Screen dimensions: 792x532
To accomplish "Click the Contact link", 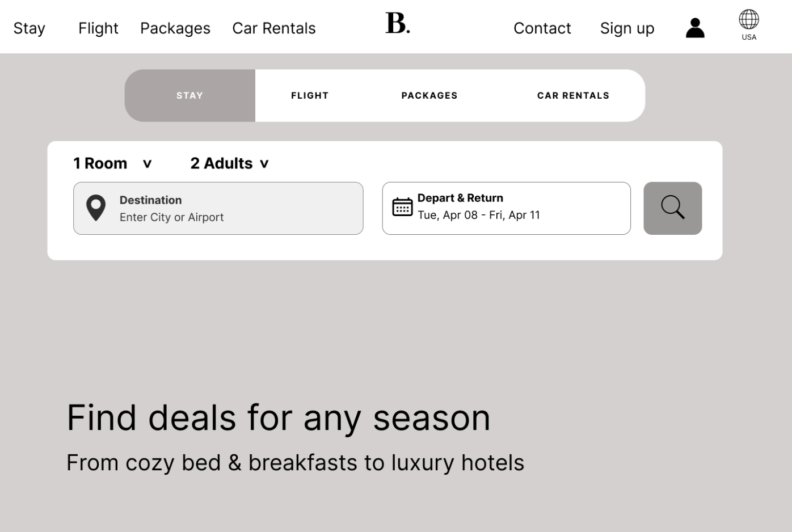I will (542, 28).
